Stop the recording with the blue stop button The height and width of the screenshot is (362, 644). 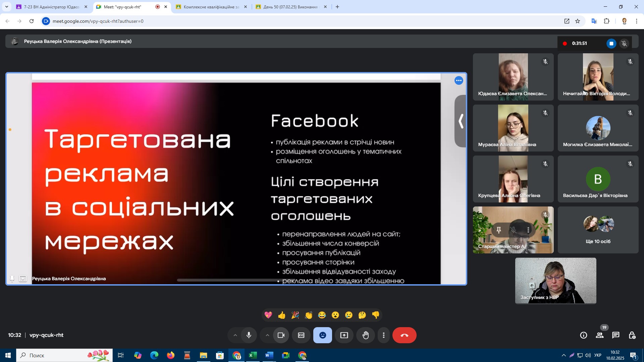coord(611,44)
